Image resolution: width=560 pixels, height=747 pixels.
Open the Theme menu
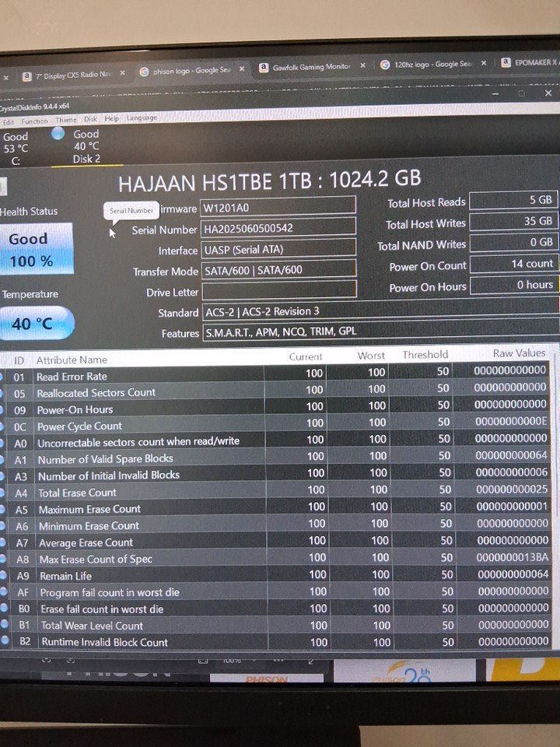point(66,120)
